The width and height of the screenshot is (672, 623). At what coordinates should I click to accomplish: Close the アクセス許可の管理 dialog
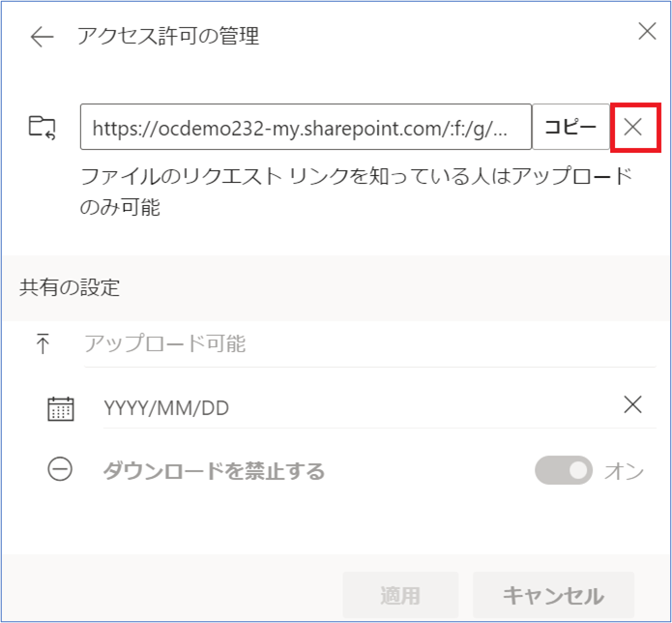(647, 32)
